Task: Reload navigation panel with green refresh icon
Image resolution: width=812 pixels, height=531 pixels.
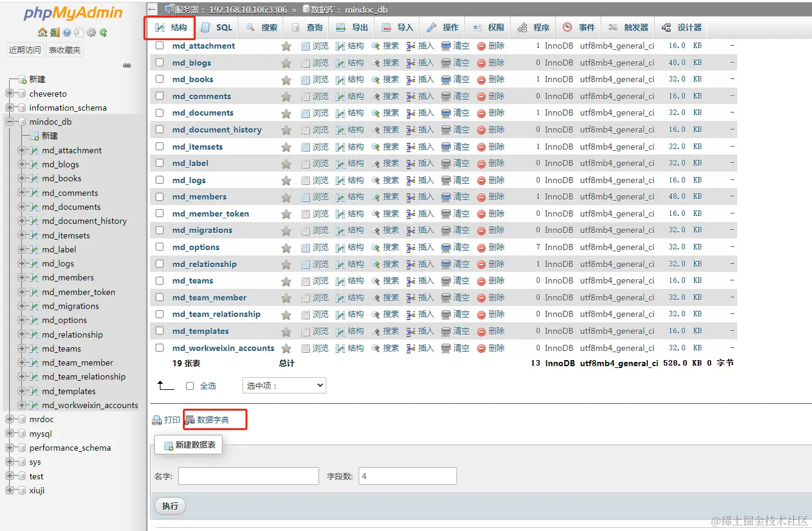Action: 103,32
